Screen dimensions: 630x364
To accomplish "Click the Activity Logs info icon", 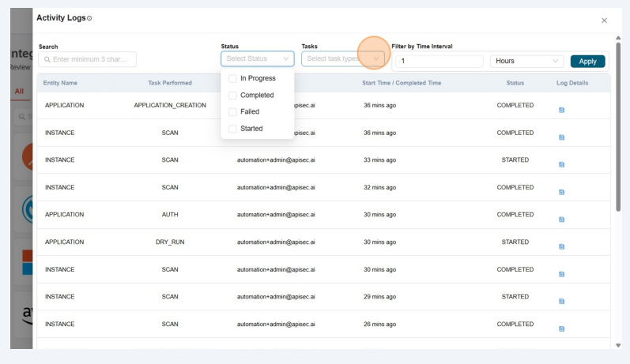I will pyautogui.click(x=89, y=18).
